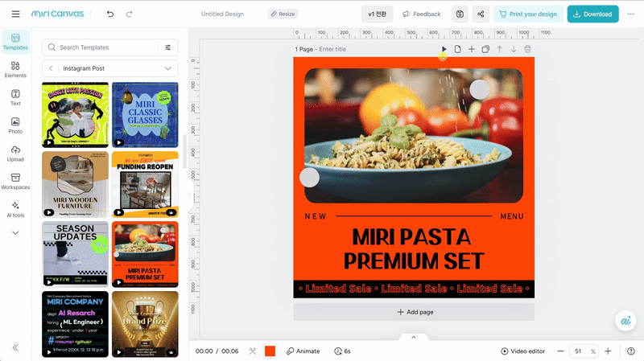Play the page animation preview
The width and height of the screenshot is (644, 361).
point(444,49)
